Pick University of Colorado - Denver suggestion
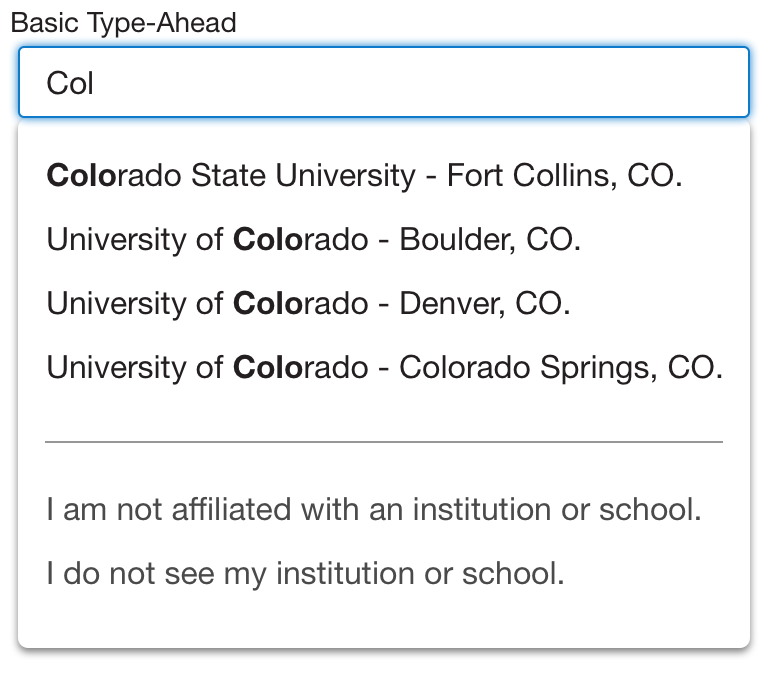Screen dimensions: 770x674 click(308, 304)
